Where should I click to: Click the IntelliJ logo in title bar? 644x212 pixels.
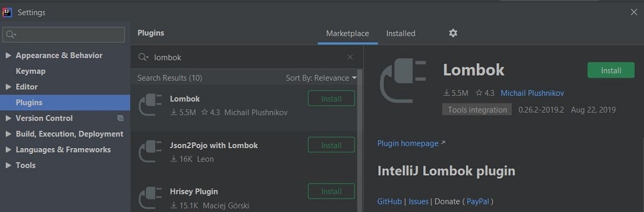click(x=7, y=12)
